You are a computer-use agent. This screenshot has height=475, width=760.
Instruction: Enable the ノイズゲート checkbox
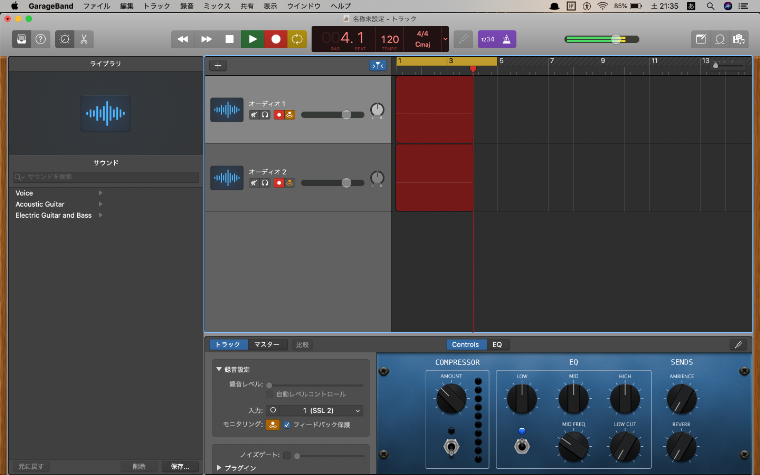[x=286, y=455]
